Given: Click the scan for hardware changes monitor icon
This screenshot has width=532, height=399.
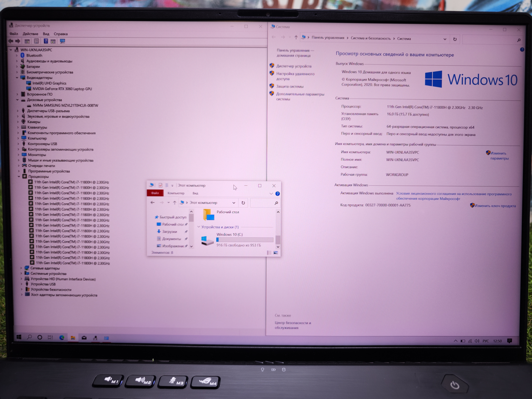Looking at the screenshot, I should [x=62, y=41].
